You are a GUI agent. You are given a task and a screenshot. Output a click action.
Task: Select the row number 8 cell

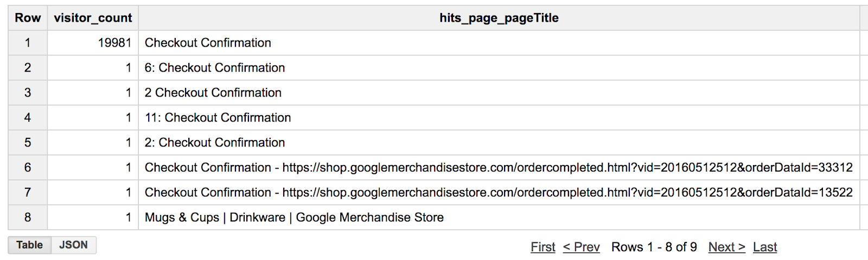tap(28, 218)
